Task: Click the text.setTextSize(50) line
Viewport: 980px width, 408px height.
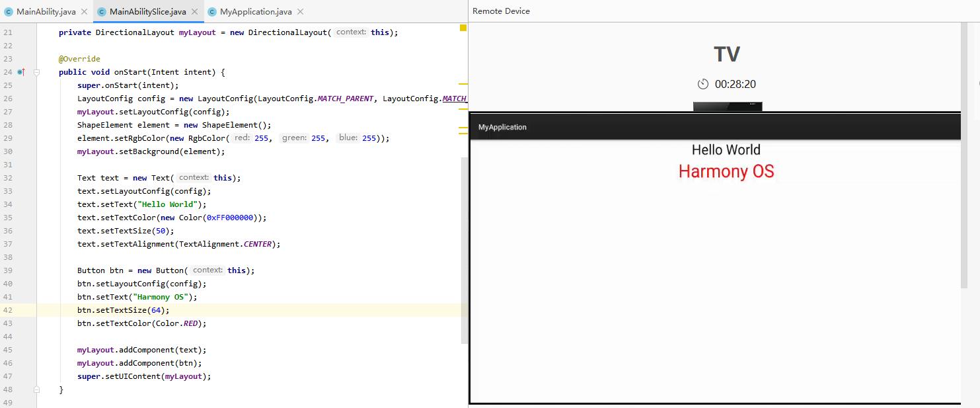Action: (126, 231)
